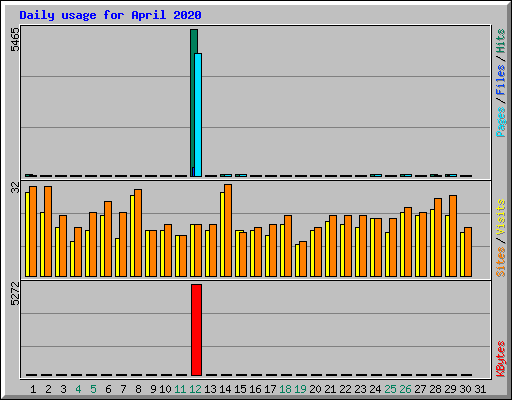Screen dimensions: 512x400
Task: Click the 5465 y-axis value
Action: pyautogui.click(x=15, y=40)
